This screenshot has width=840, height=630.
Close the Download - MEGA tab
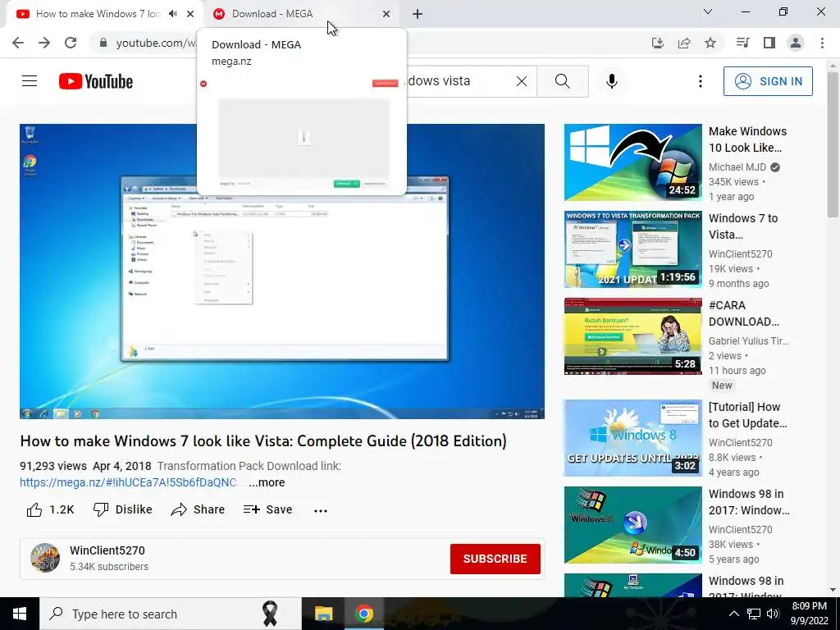click(x=386, y=14)
